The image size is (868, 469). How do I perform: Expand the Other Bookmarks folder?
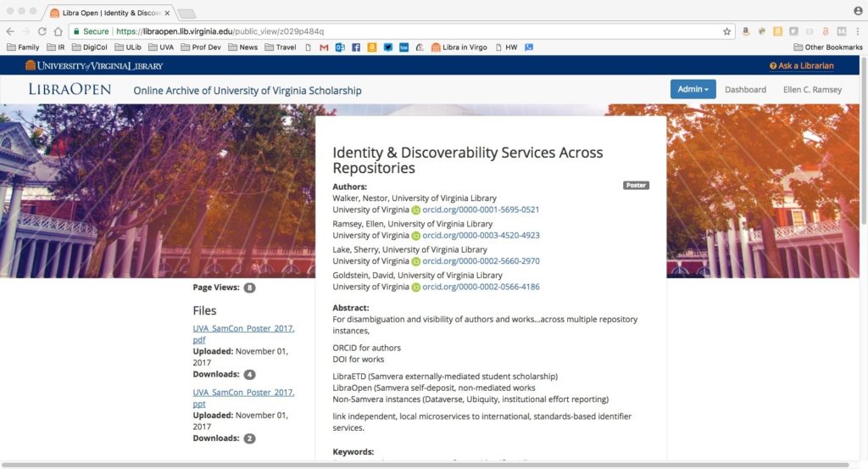click(826, 47)
